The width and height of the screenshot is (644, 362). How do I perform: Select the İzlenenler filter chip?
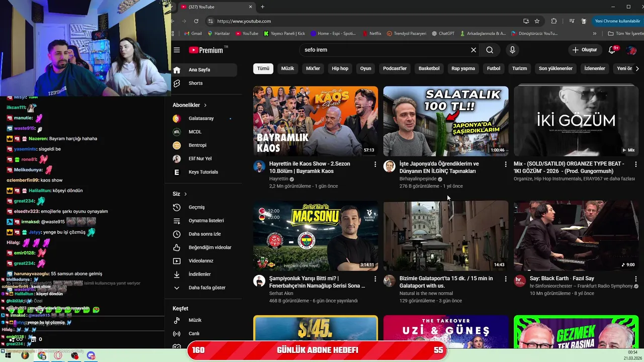tap(595, 68)
